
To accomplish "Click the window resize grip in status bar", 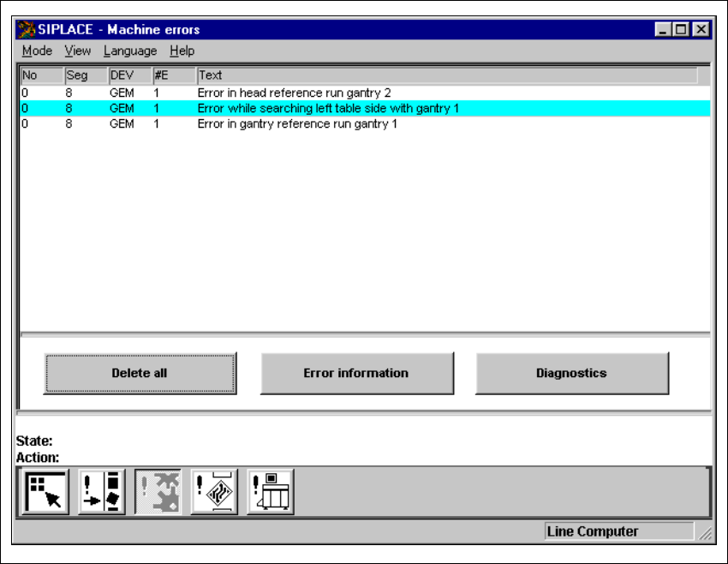I will [705, 533].
